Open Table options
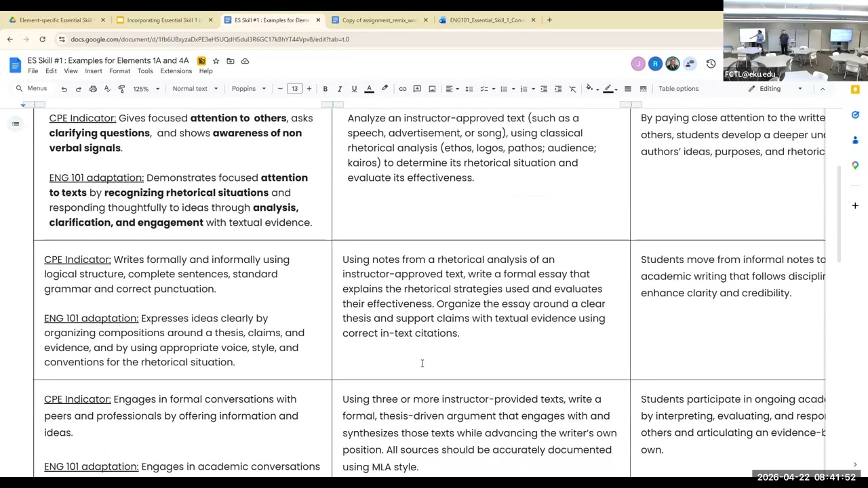Viewport: 868px width, 488px height. click(x=678, y=89)
